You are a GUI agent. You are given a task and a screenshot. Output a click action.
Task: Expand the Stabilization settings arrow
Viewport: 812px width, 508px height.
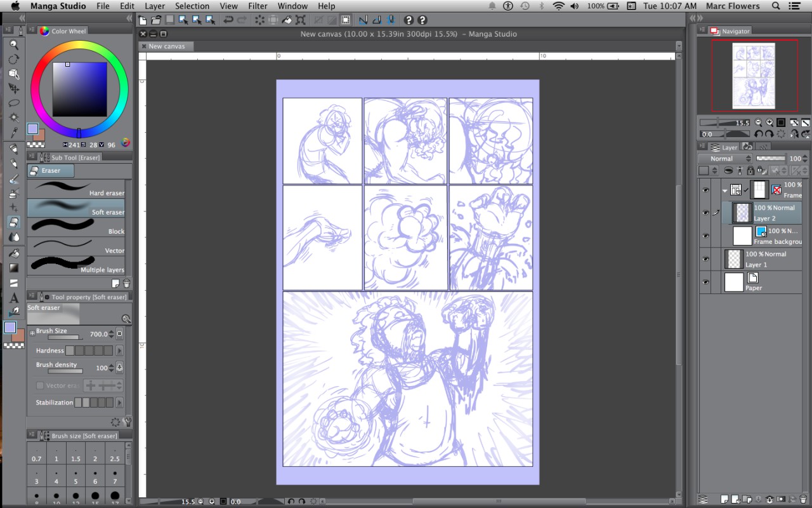pos(119,403)
